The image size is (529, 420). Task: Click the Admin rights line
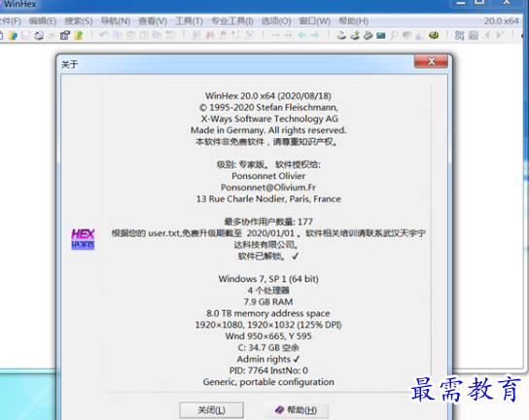tap(268, 359)
